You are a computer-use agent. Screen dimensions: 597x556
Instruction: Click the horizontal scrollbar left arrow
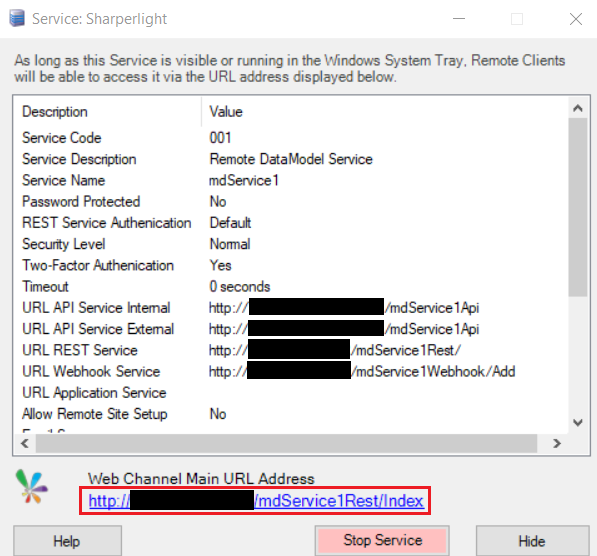click(x=25, y=443)
